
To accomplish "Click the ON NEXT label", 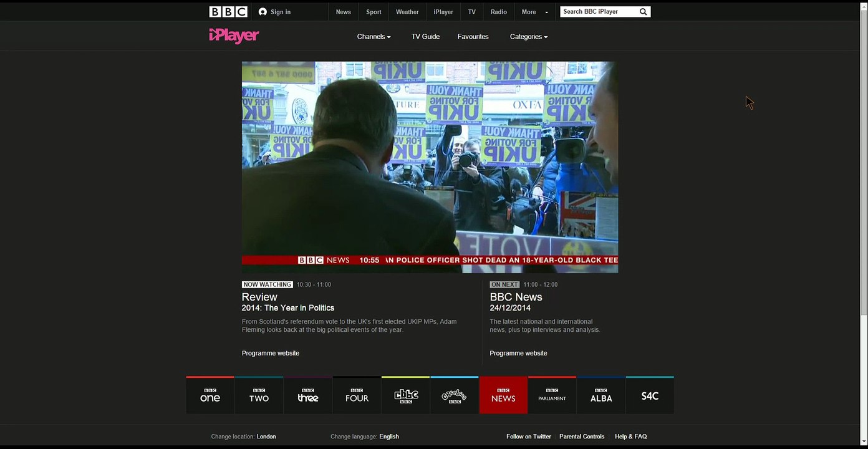I will 504,284.
